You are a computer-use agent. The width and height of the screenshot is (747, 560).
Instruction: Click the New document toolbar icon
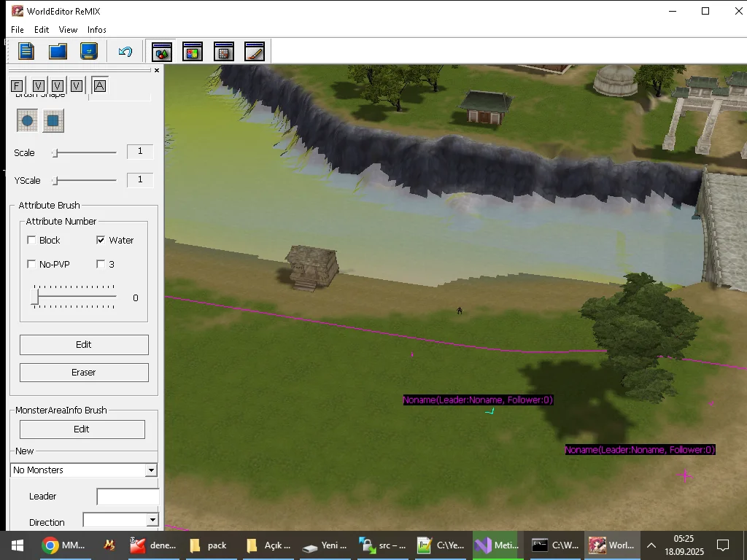(x=26, y=51)
